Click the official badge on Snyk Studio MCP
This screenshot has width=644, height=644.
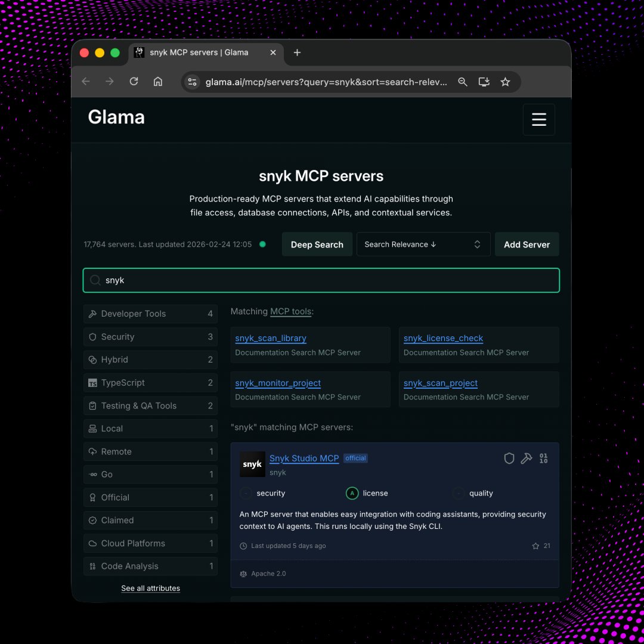(x=355, y=459)
